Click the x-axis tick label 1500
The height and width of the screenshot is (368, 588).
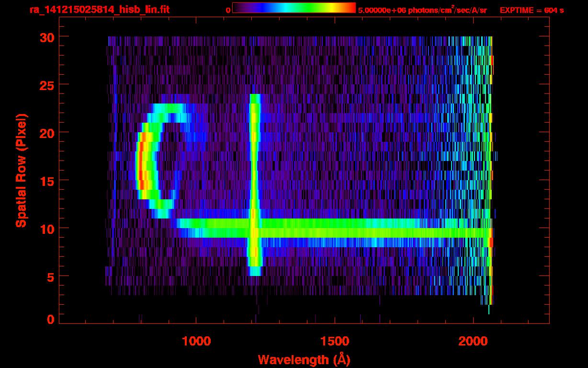(x=334, y=341)
